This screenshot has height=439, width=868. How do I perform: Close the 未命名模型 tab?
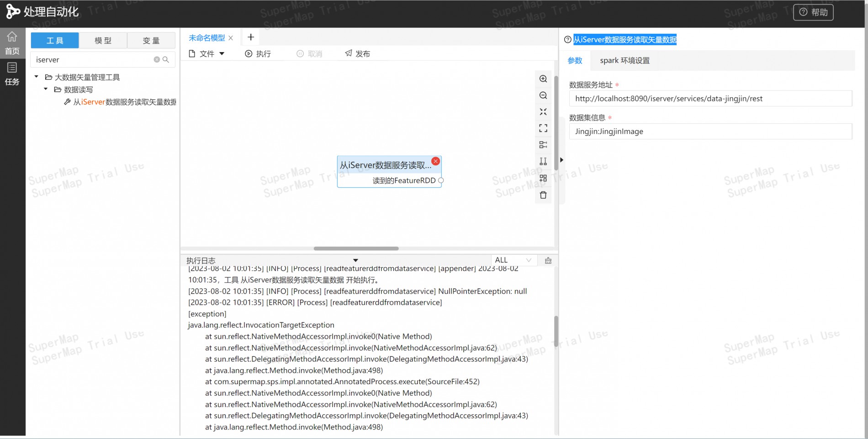click(x=231, y=38)
